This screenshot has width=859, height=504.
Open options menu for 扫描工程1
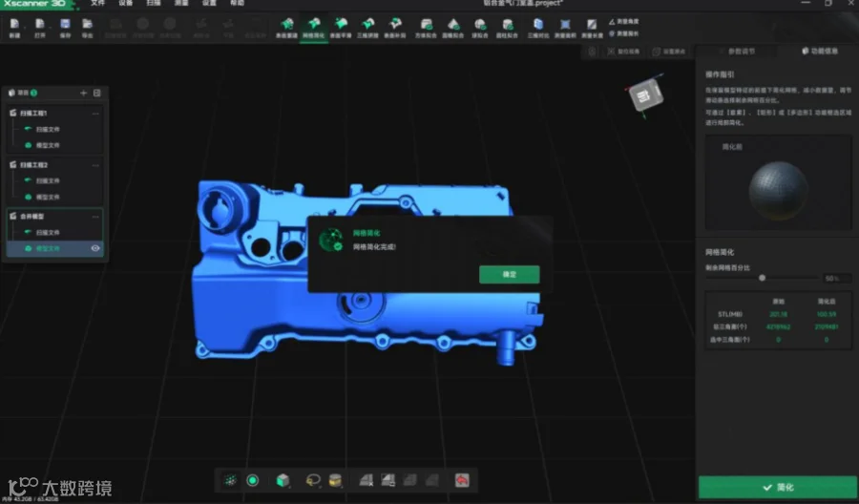[x=95, y=114]
